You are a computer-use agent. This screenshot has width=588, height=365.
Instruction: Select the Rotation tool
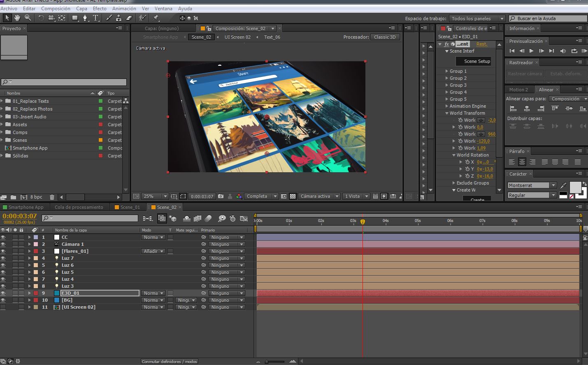(41, 18)
